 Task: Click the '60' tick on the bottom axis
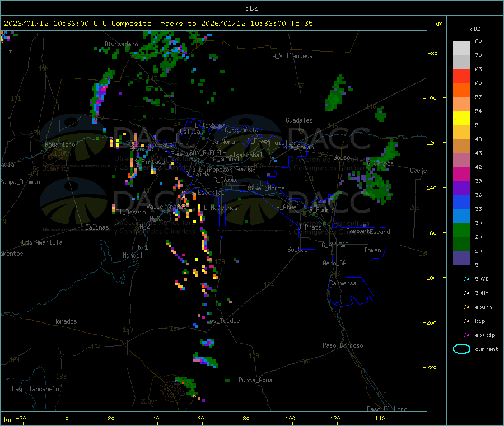point(200,418)
